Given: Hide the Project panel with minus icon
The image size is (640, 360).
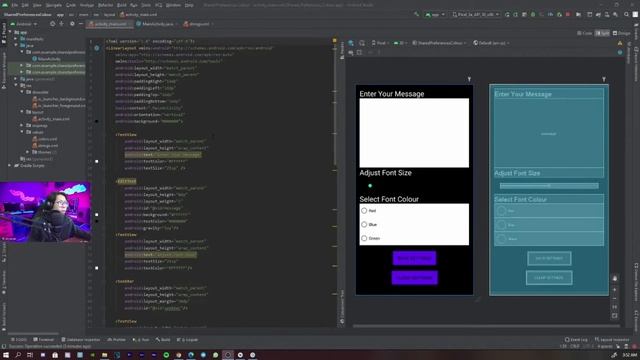Looking at the screenshot, I should [80, 24].
